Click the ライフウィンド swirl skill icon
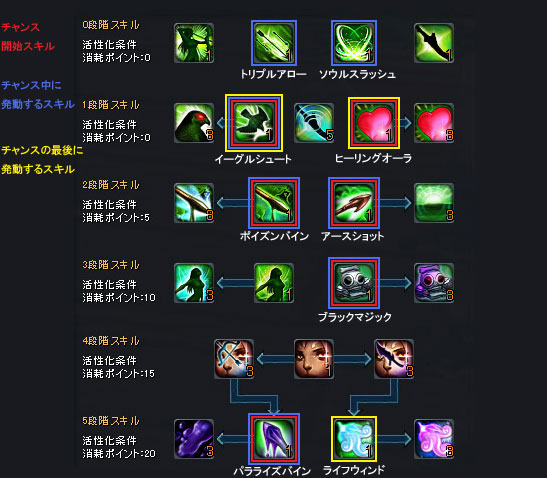The width and height of the screenshot is (547, 478). pyautogui.click(x=354, y=439)
